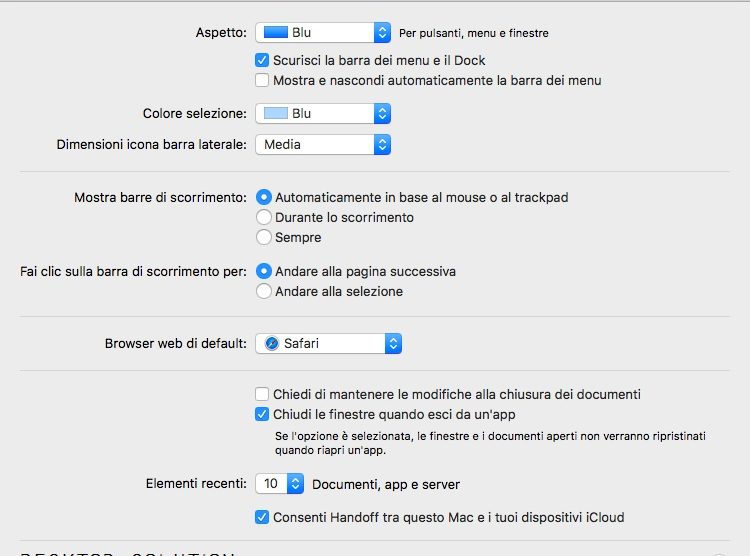The image size is (750, 556).
Task: Select Automaticamente in base al mouse radio button
Action: [264, 198]
